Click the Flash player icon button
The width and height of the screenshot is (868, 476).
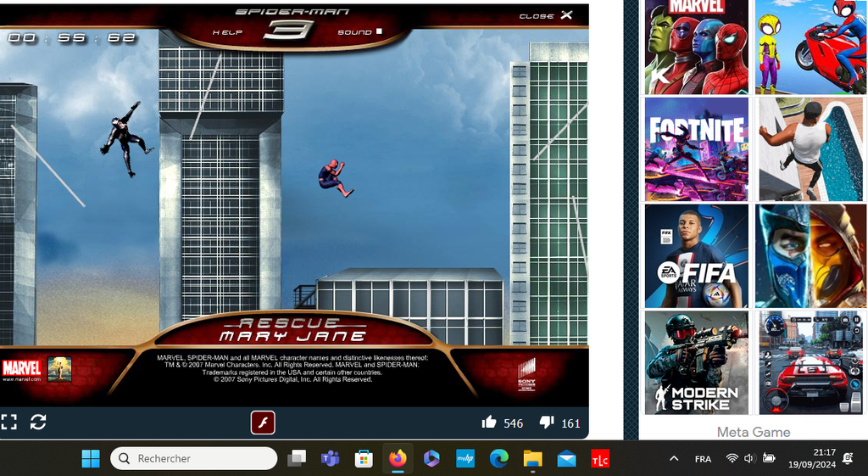click(x=263, y=423)
